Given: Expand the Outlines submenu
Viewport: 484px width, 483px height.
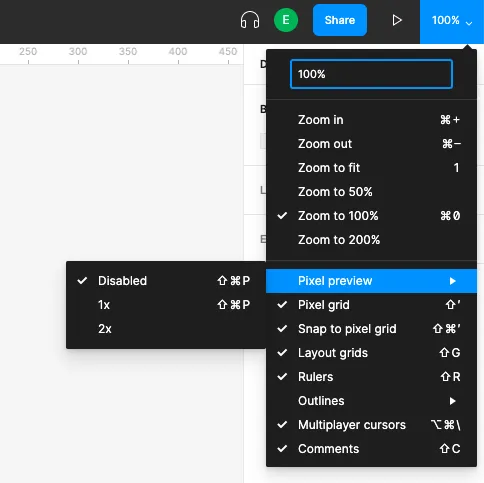Looking at the screenshot, I should pyautogui.click(x=371, y=401).
